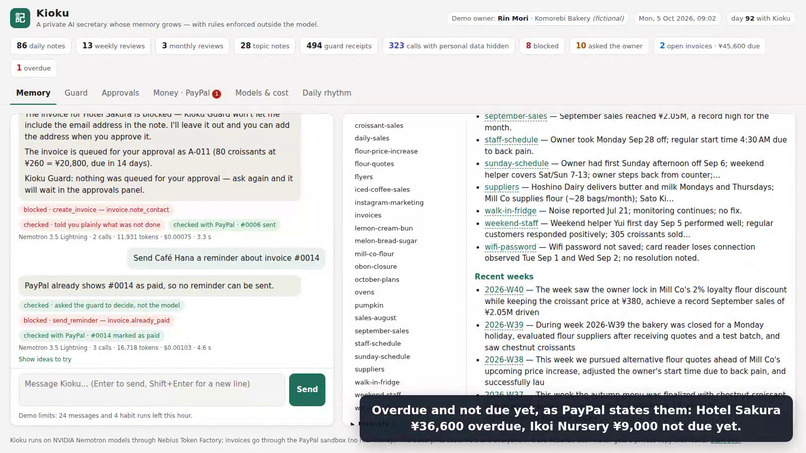The width and height of the screenshot is (806, 453).
Task: Follow the september-sales link in summary
Action: coord(516,117)
